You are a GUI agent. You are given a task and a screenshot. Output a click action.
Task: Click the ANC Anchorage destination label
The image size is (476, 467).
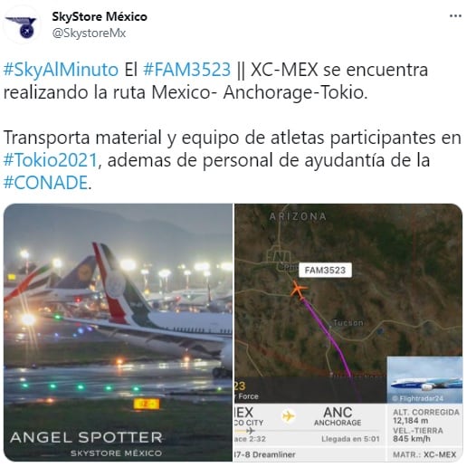338,416
